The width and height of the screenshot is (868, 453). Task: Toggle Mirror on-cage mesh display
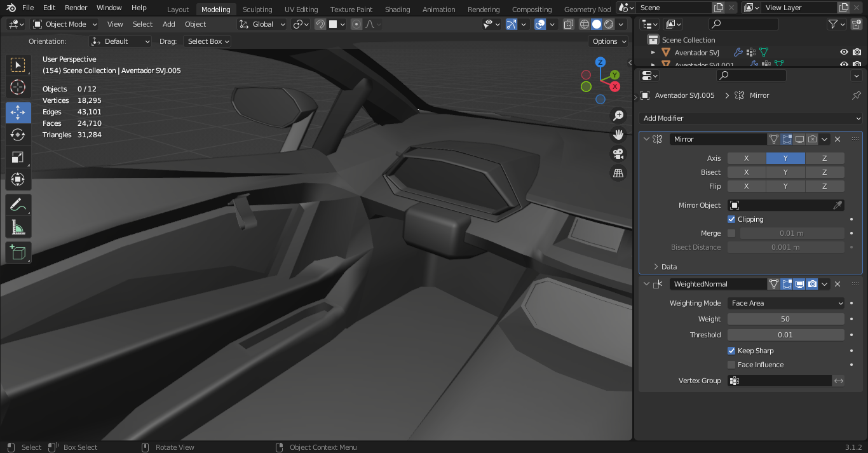pos(774,139)
